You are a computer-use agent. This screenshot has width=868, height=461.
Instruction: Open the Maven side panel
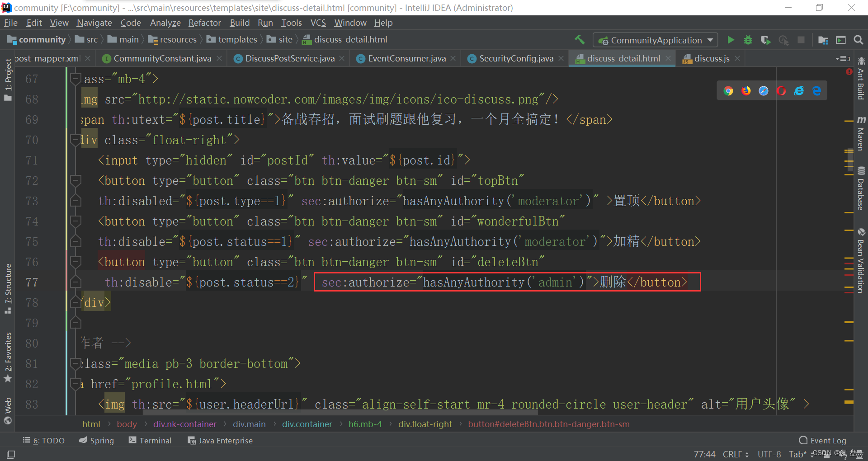pyautogui.click(x=861, y=133)
